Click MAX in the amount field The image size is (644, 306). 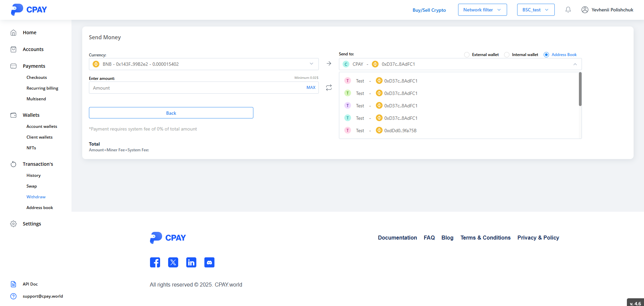tap(311, 88)
